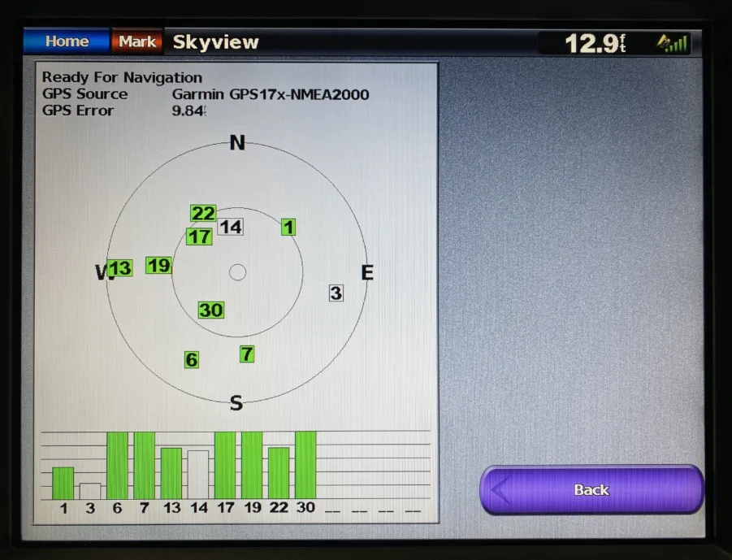732x560 pixels.
Task: Tap satellite 30 marker in skyview
Action: tap(211, 310)
